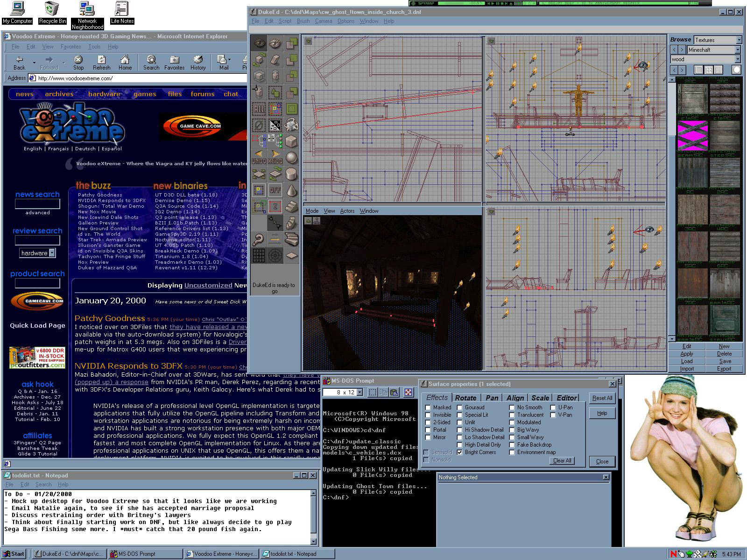Click the red Z icon in DukeEd toolbox
The image size is (747, 560).
tap(275, 206)
